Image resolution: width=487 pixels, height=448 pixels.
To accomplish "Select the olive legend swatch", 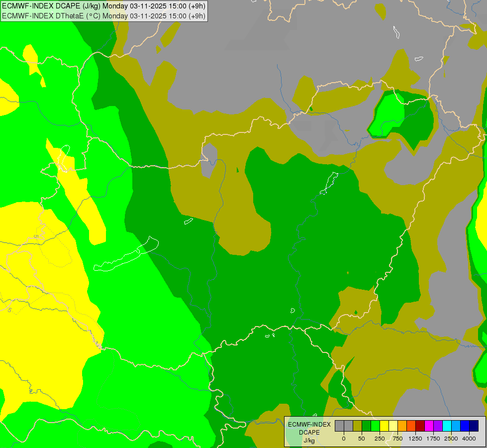I will 358,426.
